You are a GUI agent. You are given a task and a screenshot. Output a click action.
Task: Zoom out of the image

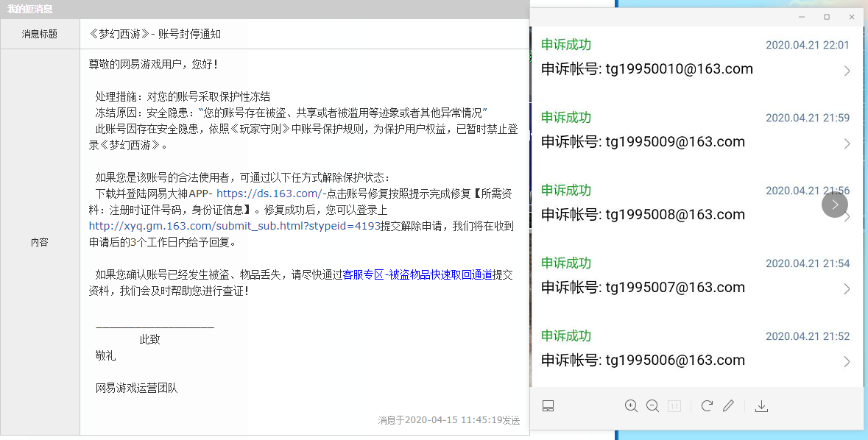click(653, 405)
